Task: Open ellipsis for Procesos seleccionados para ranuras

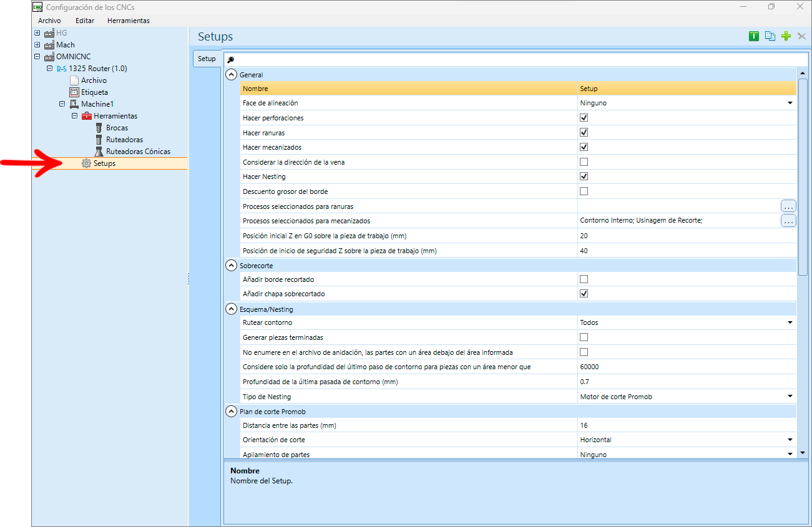Action: pyautogui.click(x=788, y=206)
